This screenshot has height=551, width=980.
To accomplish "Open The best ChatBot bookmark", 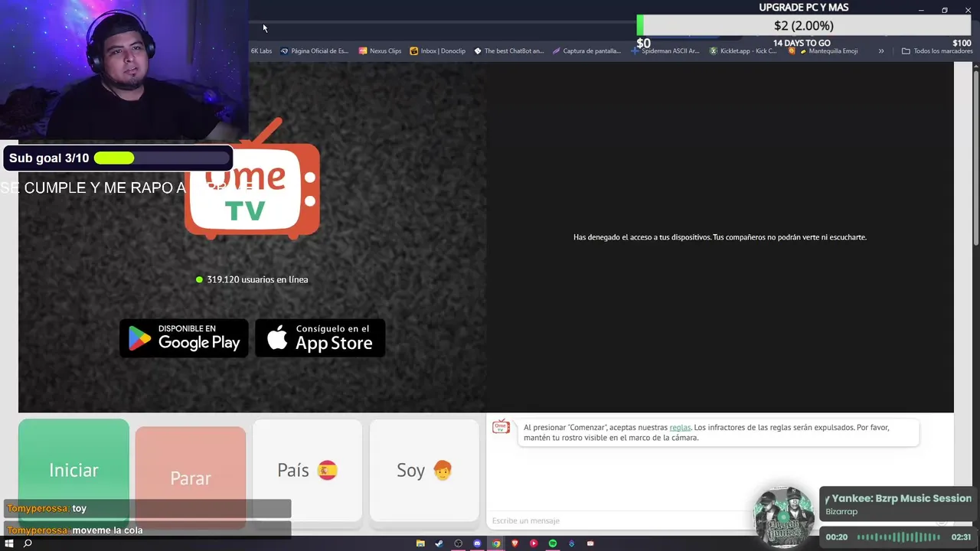I will pyautogui.click(x=508, y=51).
